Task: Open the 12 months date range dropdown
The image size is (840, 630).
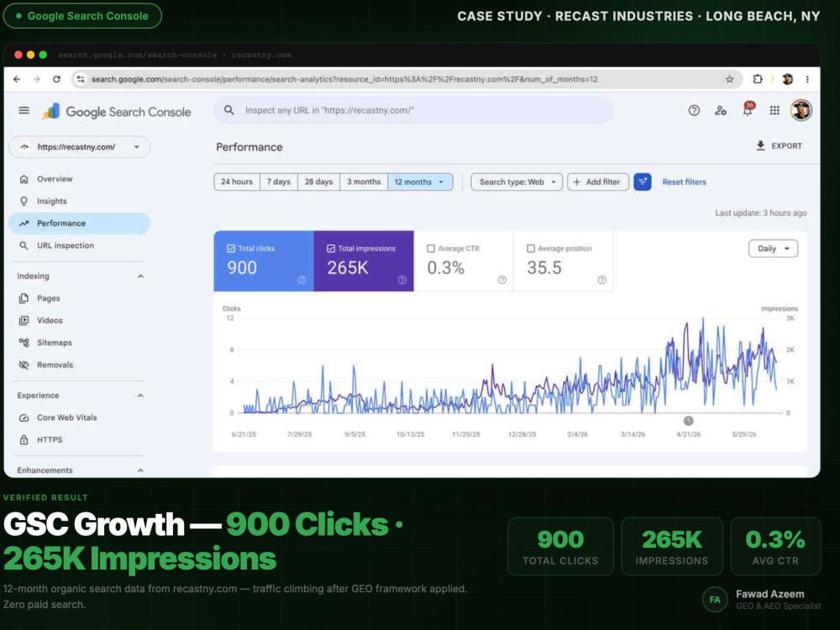Action: point(420,182)
